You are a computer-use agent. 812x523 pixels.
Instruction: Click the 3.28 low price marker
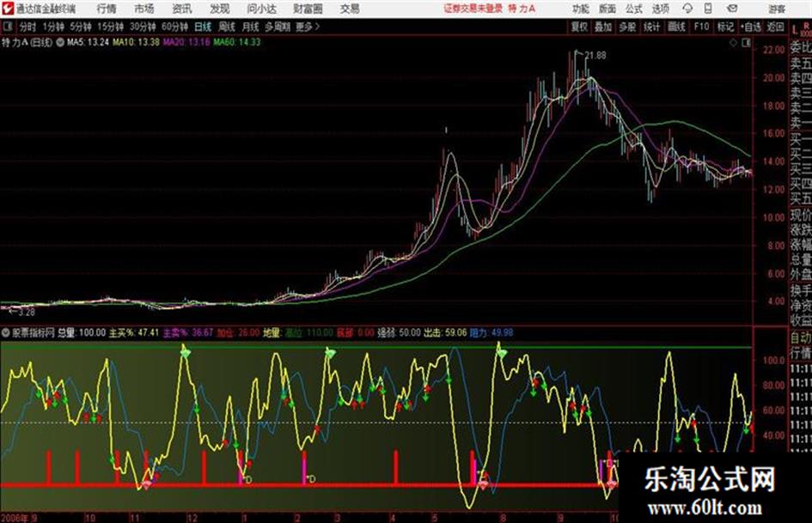[x=27, y=313]
